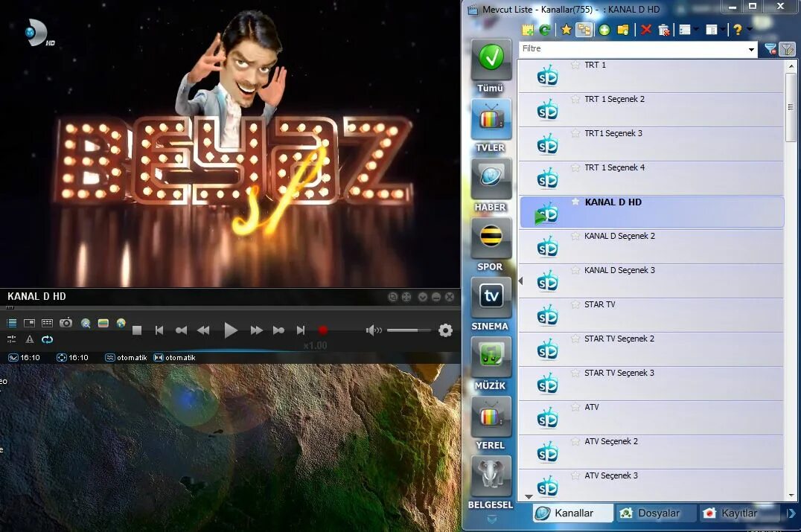Image resolution: width=801 pixels, height=532 pixels.
Task: Select the SPOR category icon
Action: click(491, 238)
